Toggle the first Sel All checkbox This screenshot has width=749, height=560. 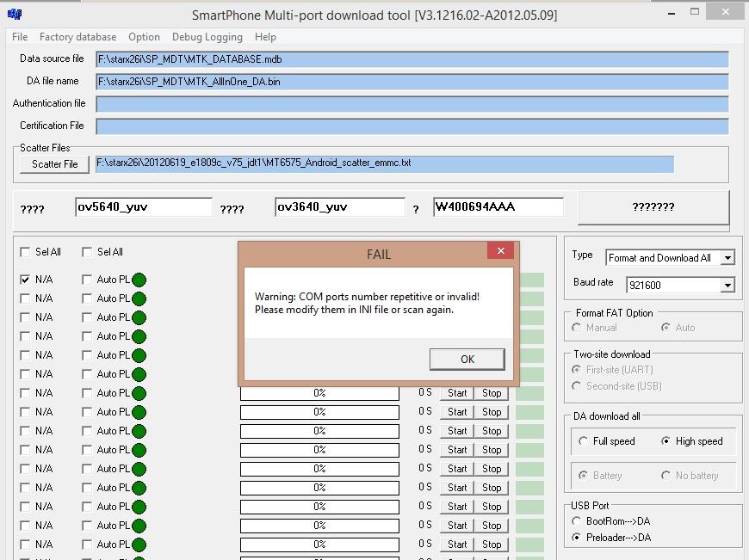25,252
